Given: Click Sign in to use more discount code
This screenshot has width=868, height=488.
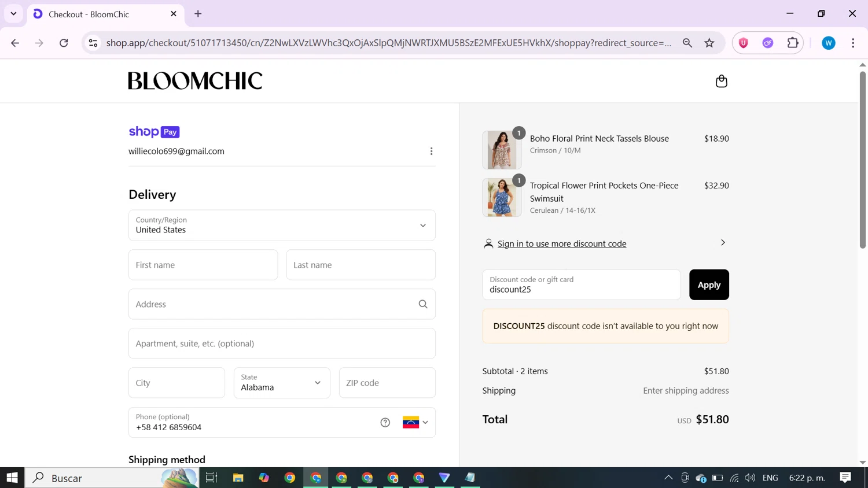Looking at the screenshot, I should coord(562,244).
